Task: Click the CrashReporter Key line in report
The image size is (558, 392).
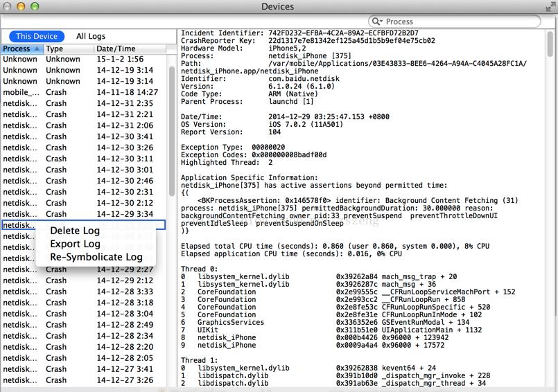Action: pyautogui.click(x=308, y=41)
